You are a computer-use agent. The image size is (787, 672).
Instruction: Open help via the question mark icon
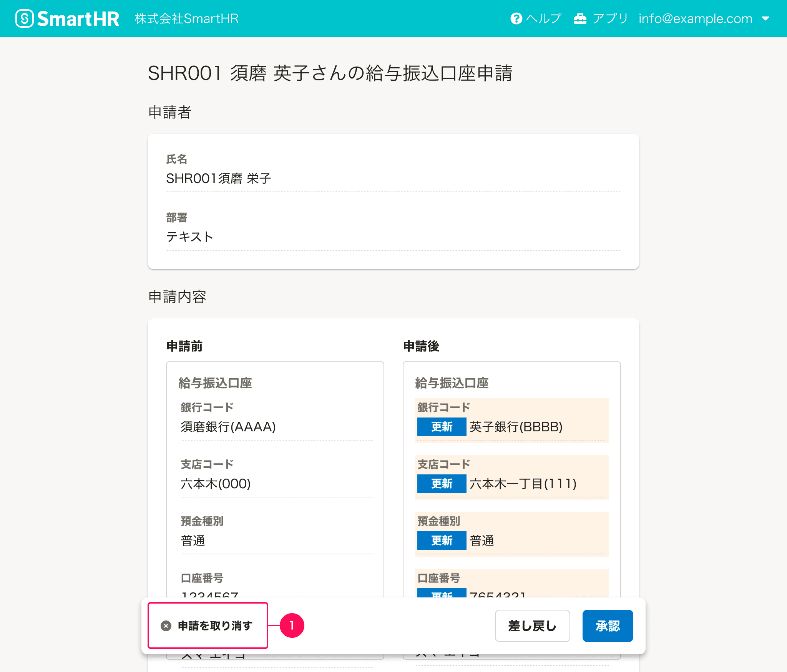(x=516, y=18)
